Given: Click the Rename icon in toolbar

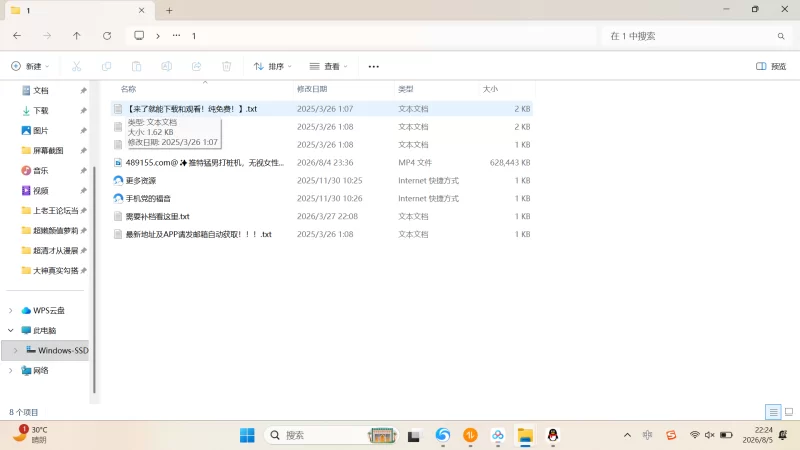Looking at the screenshot, I should coord(166,66).
